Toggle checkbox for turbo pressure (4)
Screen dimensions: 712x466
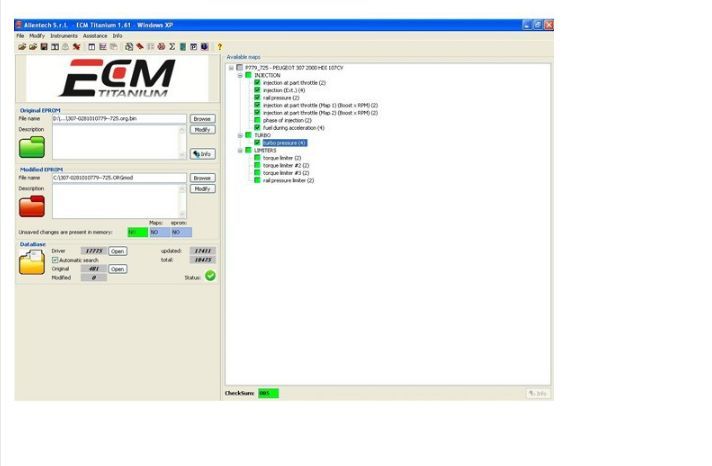click(x=257, y=143)
